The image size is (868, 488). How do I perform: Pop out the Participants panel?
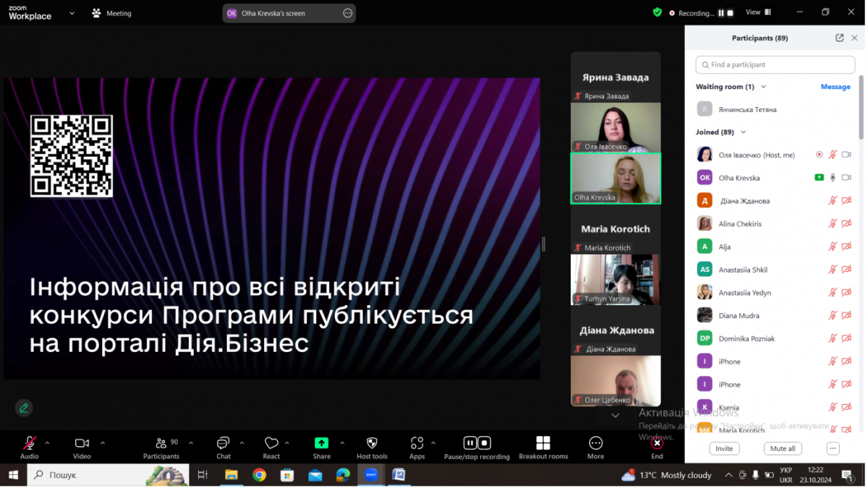tap(839, 38)
